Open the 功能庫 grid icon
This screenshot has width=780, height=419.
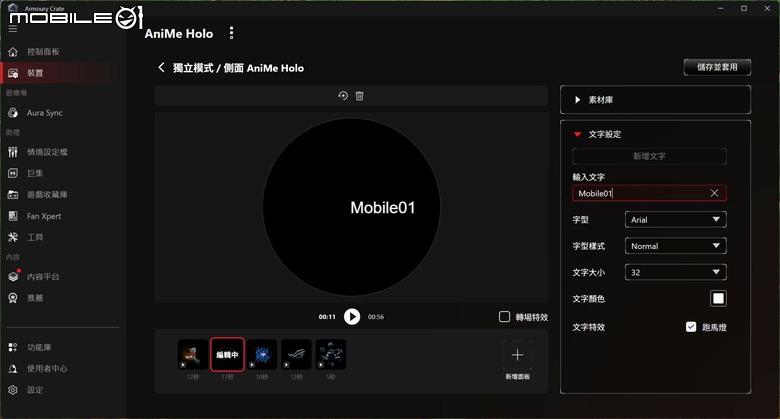coord(13,347)
